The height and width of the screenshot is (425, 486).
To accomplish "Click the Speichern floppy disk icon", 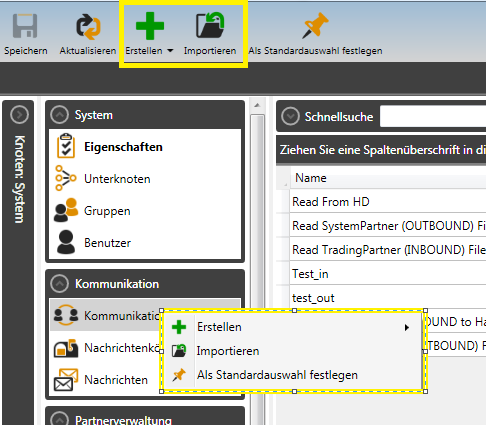I will click(x=25, y=26).
